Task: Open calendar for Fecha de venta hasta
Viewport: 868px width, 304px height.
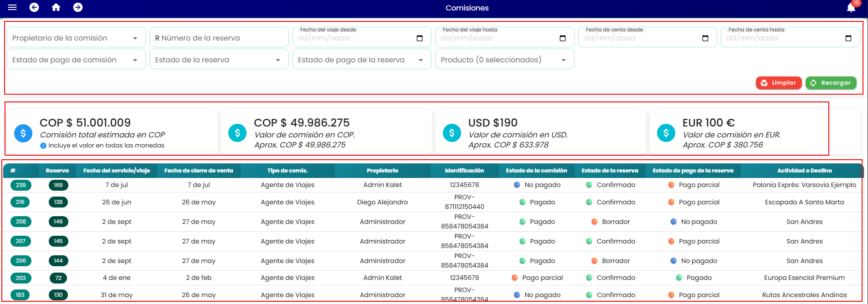Action: (848, 38)
